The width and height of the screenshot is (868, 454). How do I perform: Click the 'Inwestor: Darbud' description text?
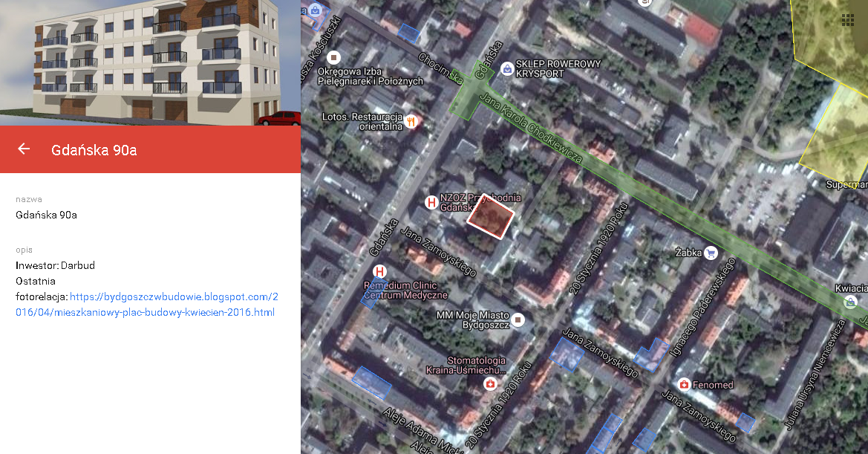click(x=56, y=265)
